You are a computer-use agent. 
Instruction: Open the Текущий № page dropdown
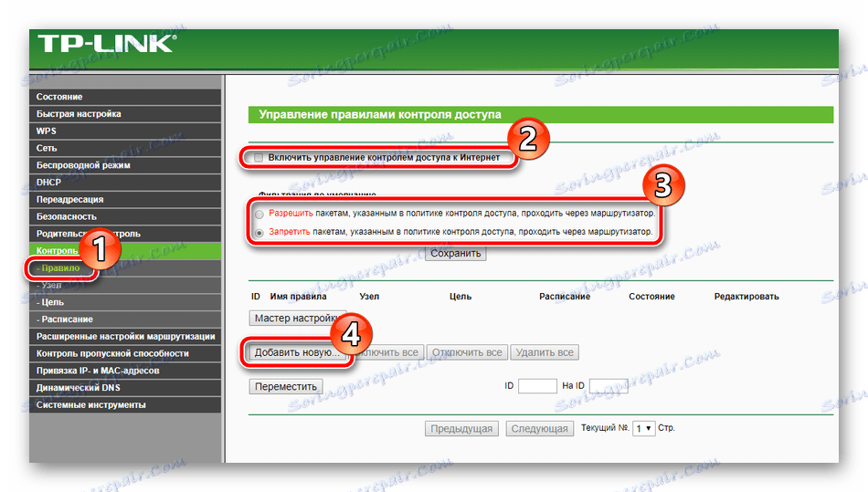pos(644,428)
